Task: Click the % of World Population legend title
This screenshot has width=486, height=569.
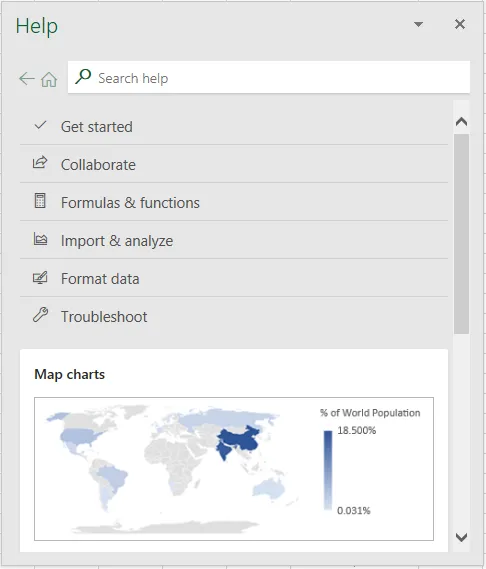Action: 370,413
